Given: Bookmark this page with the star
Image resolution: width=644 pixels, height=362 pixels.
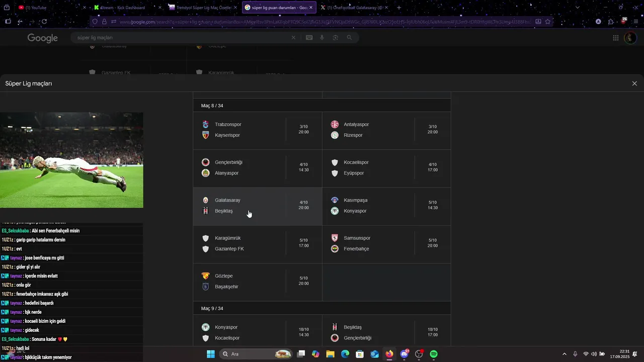Looking at the screenshot, I should (548, 22).
